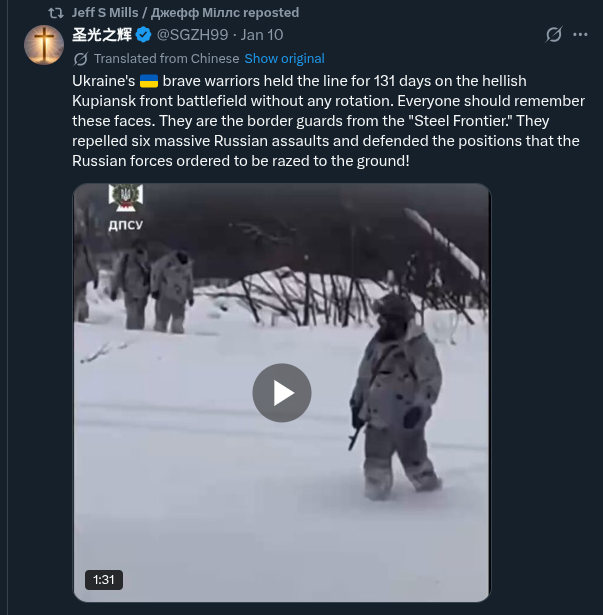Open the @SGZH99 handle

tap(192, 35)
